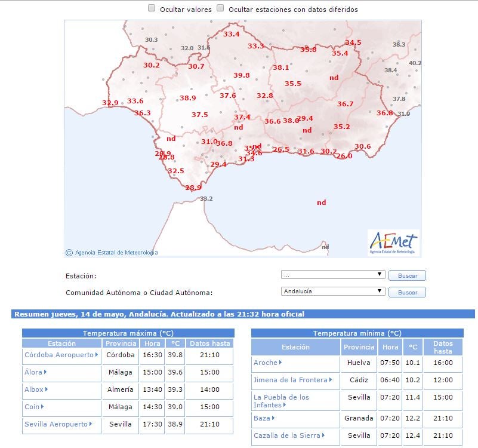Image resolution: width=478 pixels, height=448 pixels.
Task: Open the Estación dropdown list
Action: pyautogui.click(x=333, y=275)
